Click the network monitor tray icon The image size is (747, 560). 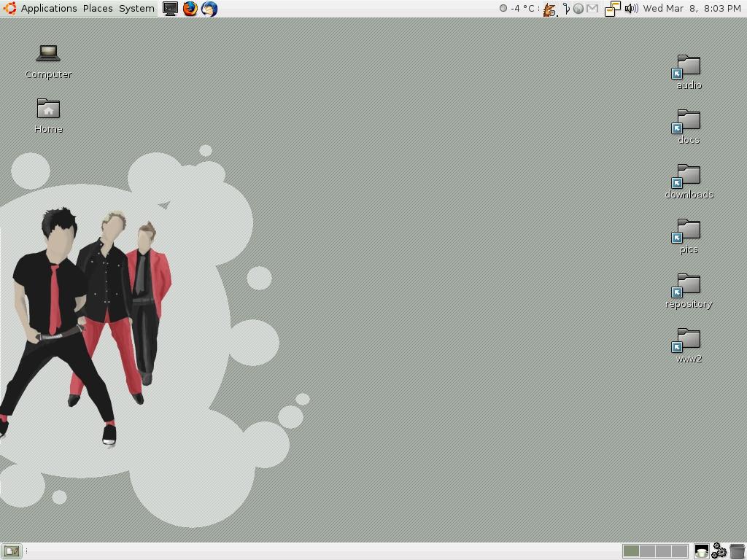pos(613,9)
